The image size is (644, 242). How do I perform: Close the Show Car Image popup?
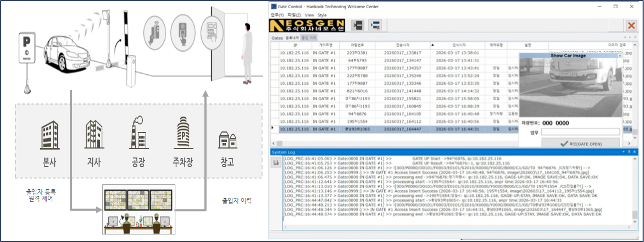620,56
